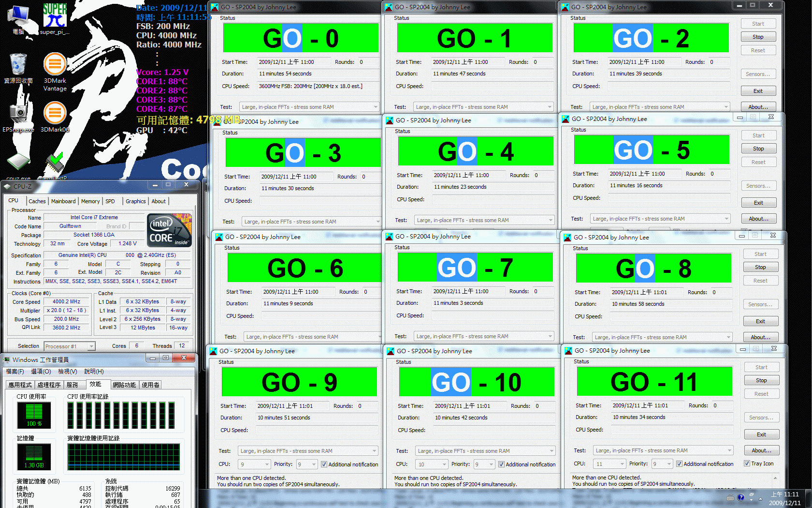812x508 pixels.
Task: Click the GO - 4 window title icon
Action: pyautogui.click(x=390, y=120)
